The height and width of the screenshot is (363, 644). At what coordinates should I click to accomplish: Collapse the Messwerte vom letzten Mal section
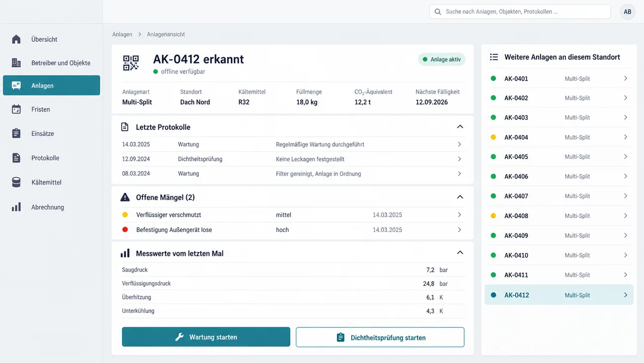tap(460, 253)
